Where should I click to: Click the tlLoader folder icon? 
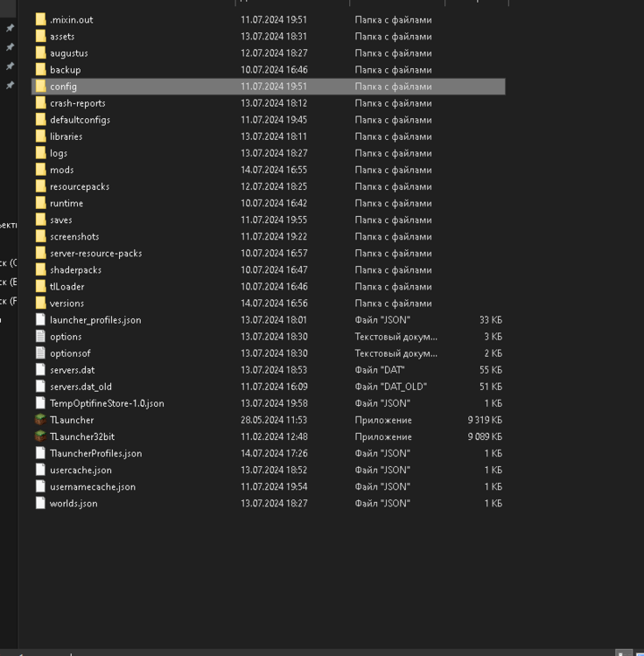(x=40, y=287)
